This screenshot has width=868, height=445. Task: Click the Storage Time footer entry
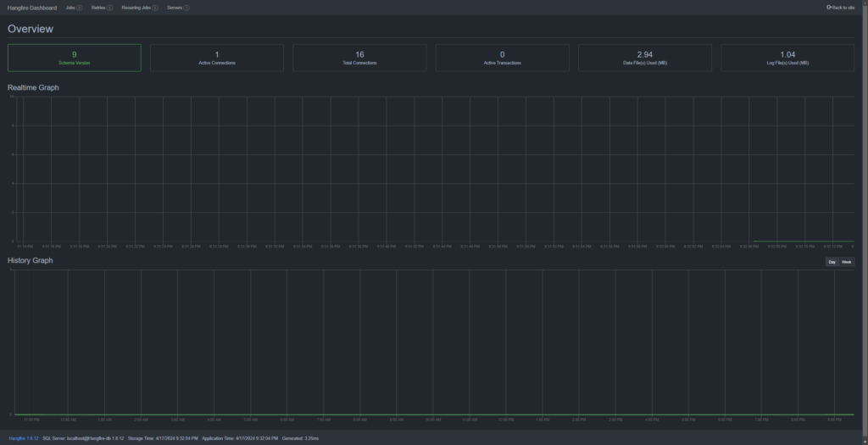(163, 438)
